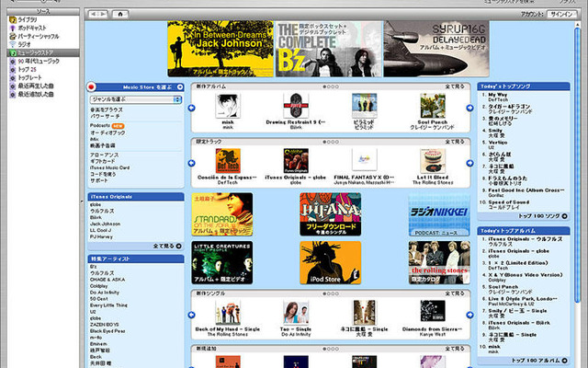Screen dimensions: 588x368
Task: Open Speed of Sound in top songs
Action: 508,202
